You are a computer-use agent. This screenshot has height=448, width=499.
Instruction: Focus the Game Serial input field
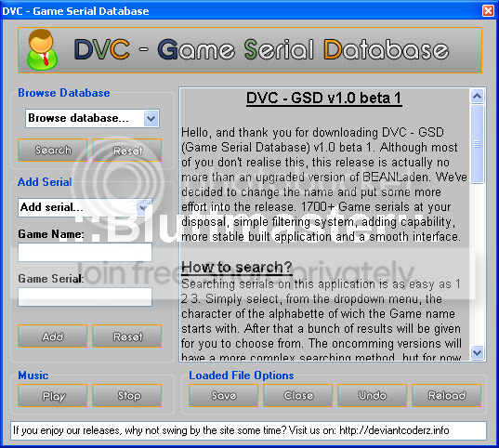click(x=85, y=296)
